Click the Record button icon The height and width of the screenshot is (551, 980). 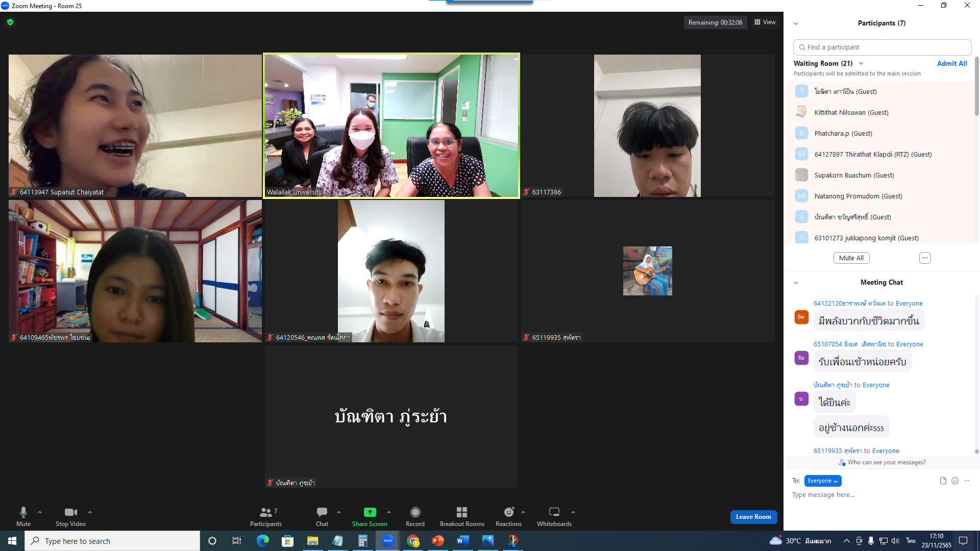click(x=415, y=512)
